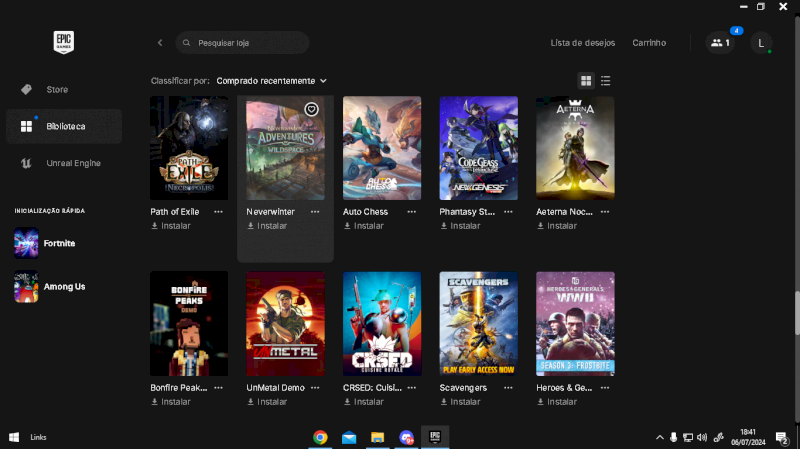Click the Links taskbar toolbar
The width and height of the screenshot is (800, 449).
[x=38, y=437]
